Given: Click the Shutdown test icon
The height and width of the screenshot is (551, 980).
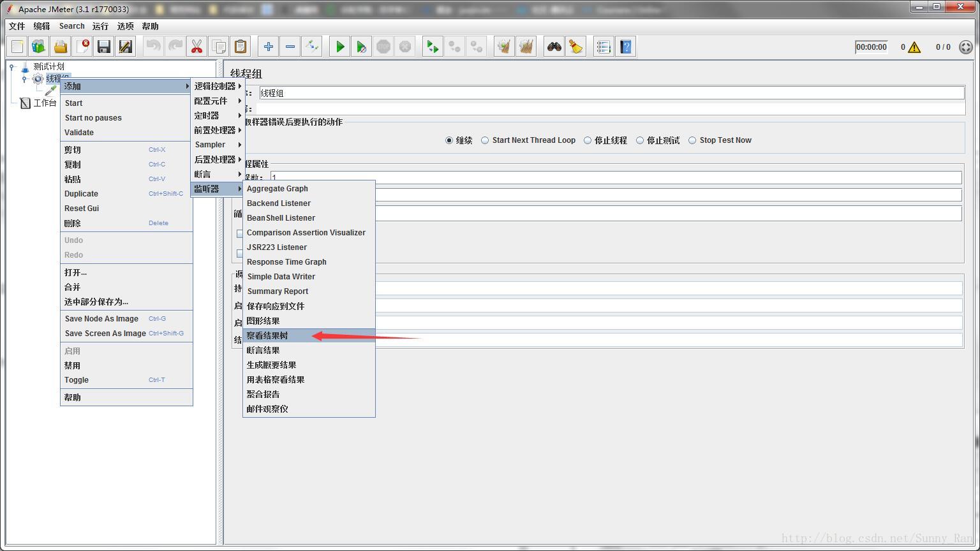Looking at the screenshot, I should pyautogui.click(x=405, y=47).
